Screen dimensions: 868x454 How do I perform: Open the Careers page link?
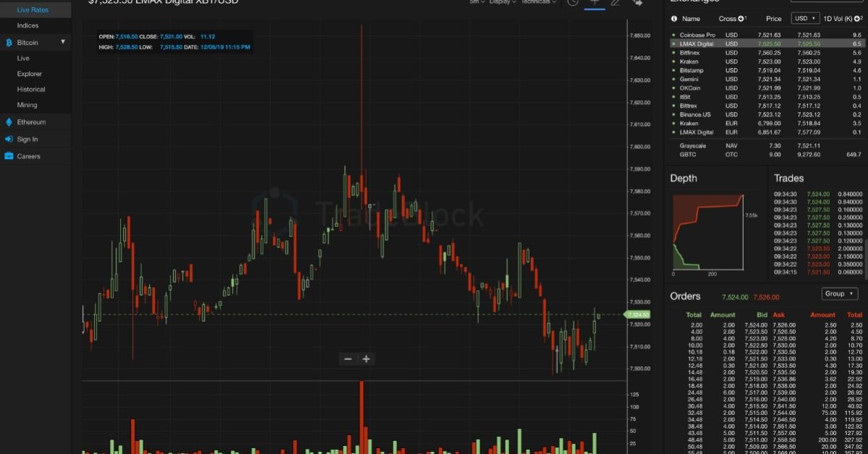29,156
